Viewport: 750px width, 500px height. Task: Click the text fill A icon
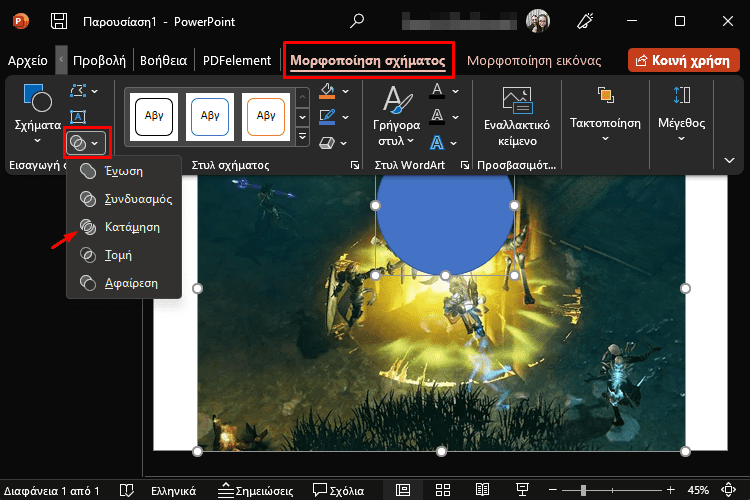[437, 90]
